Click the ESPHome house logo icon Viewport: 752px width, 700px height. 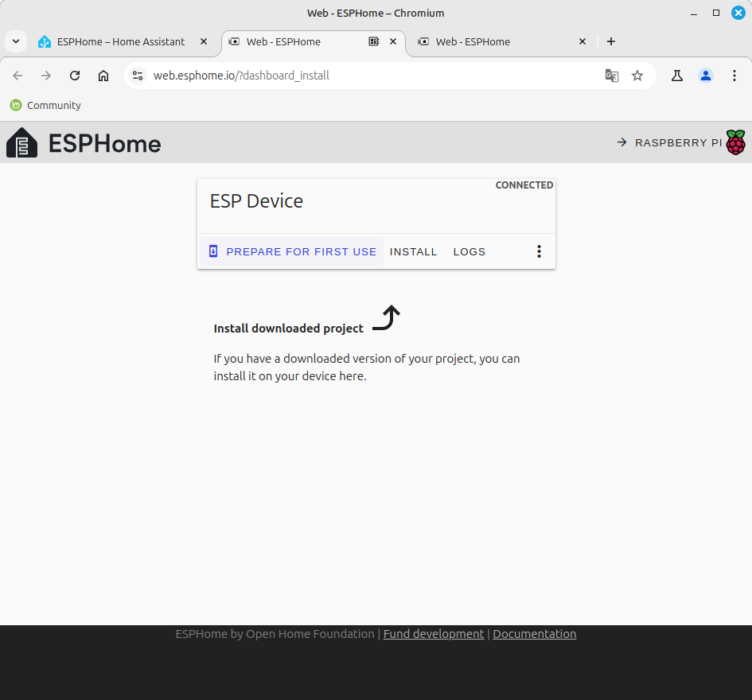click(x=21, y=143)
